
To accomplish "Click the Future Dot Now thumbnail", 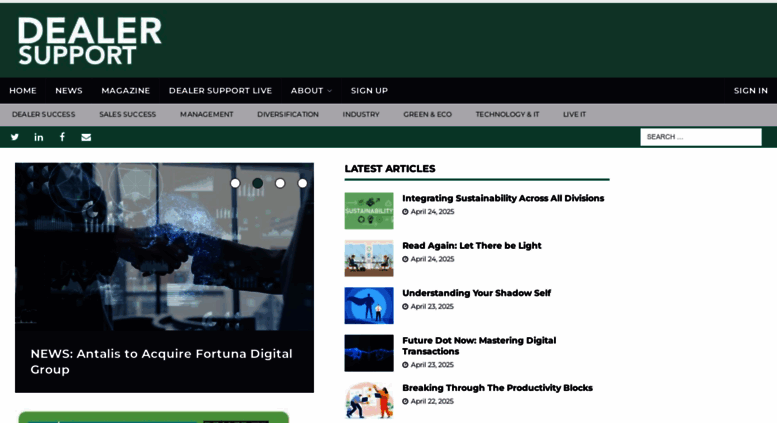I will (x=369, y=353).
